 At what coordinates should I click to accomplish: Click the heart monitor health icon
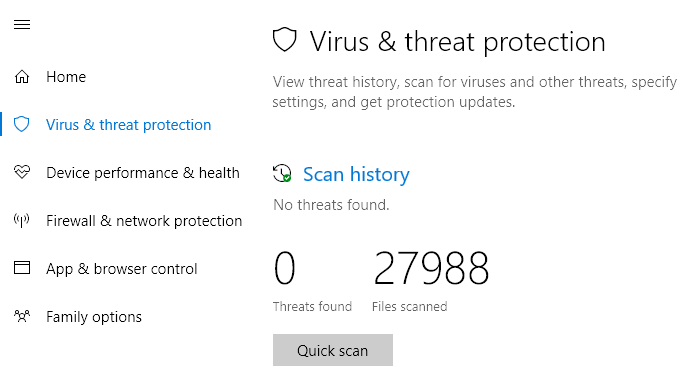coord(22,172)
